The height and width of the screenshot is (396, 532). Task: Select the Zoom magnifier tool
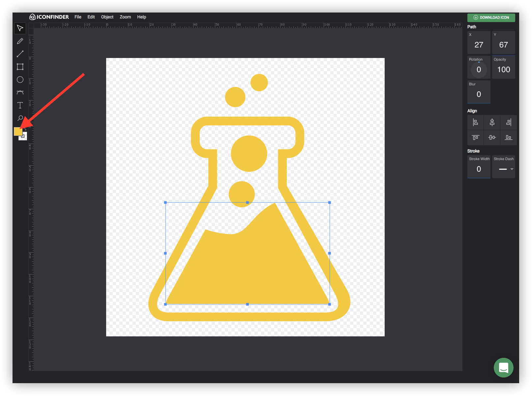[20, 118]
